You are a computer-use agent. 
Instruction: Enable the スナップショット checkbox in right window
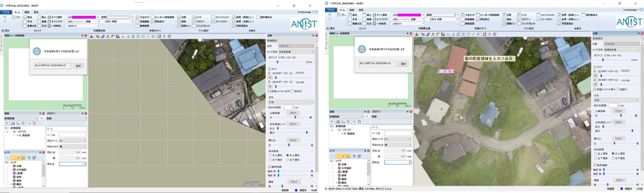pyautogui.click(x=538, y=15)
